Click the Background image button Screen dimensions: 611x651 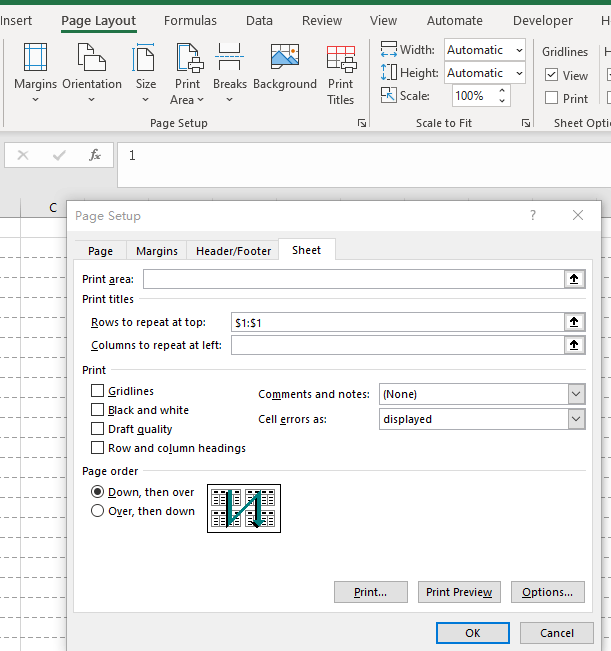285,67
